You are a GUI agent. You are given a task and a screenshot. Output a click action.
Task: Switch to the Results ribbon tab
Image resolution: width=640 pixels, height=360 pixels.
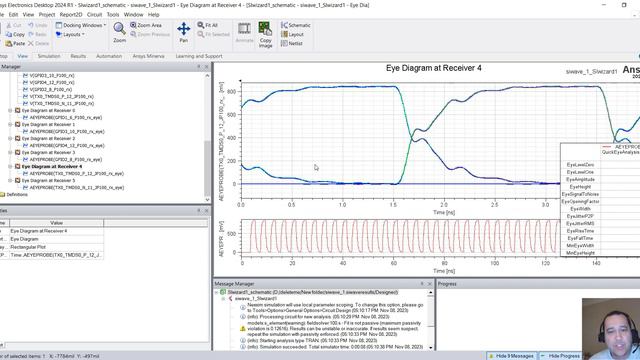[x=78, y=56]
